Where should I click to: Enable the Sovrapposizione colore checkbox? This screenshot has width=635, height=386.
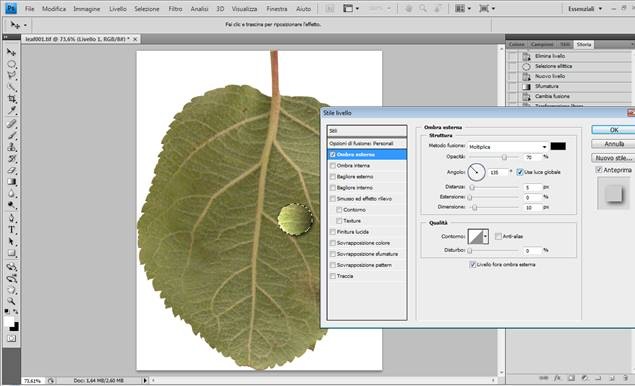coord(332,243)
